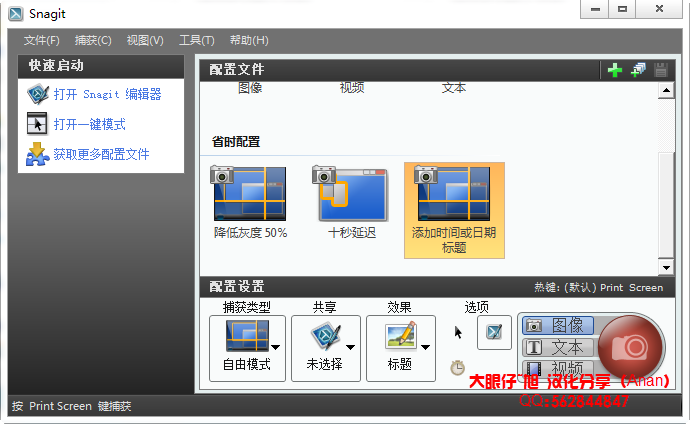Minimize the Snagit window

[x=595, y=9]
